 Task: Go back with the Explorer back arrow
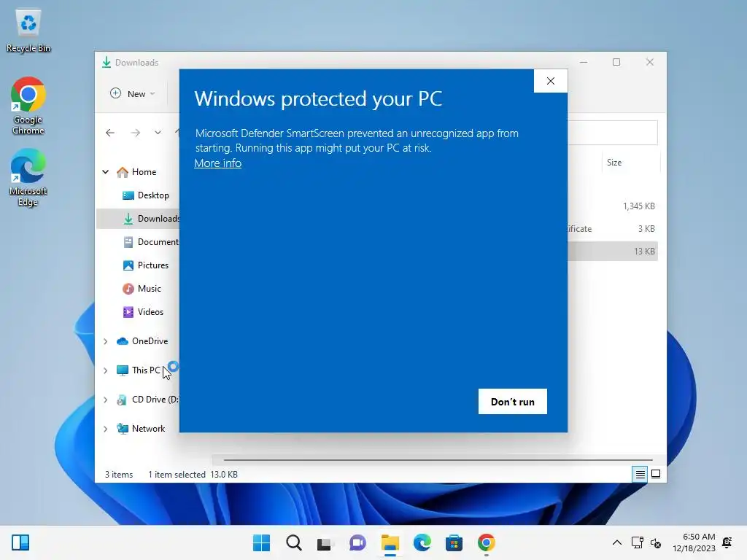click(110, 133)
